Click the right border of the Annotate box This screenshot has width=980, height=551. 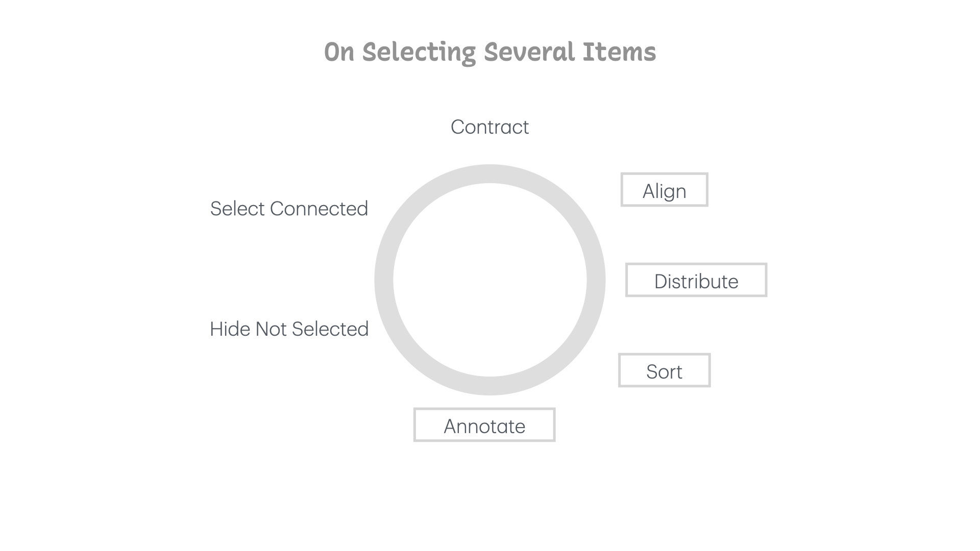coord(554,425)
